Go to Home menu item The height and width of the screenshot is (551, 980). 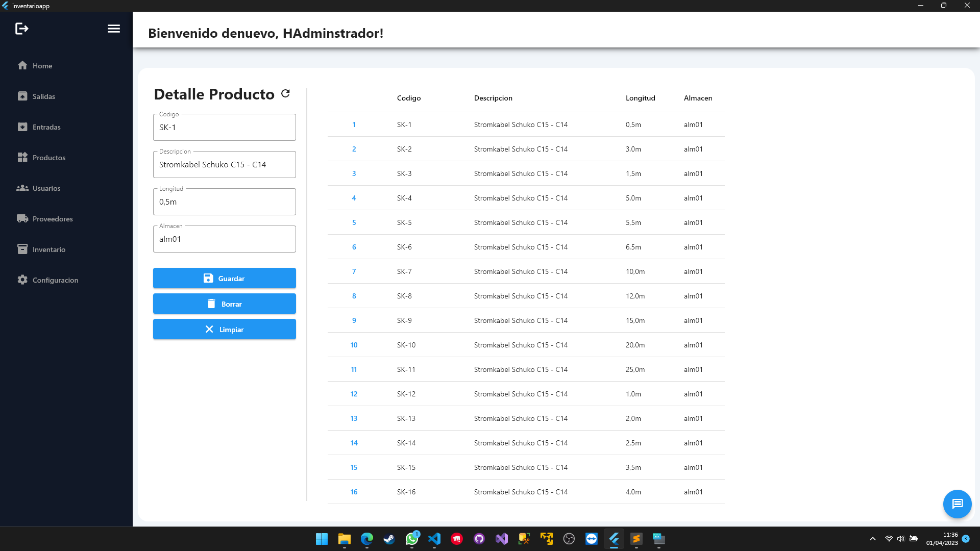[x=66, y=65]
